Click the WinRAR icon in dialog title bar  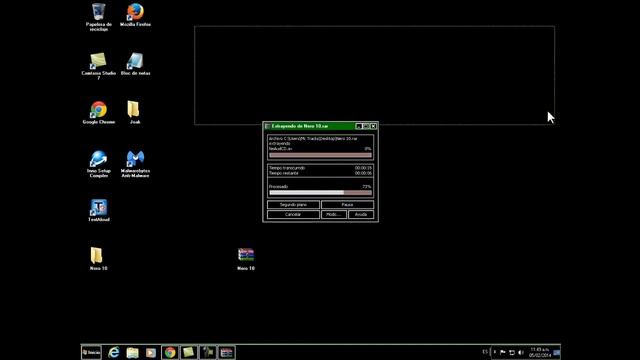click(x=267, y=126)
